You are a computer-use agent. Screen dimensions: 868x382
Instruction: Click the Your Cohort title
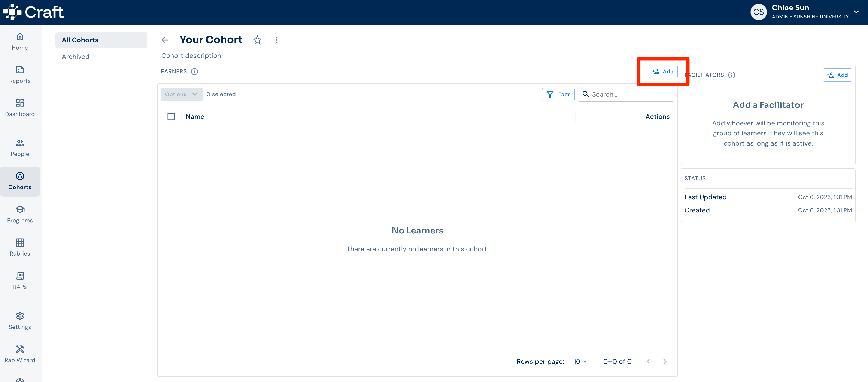click(211, 40)
